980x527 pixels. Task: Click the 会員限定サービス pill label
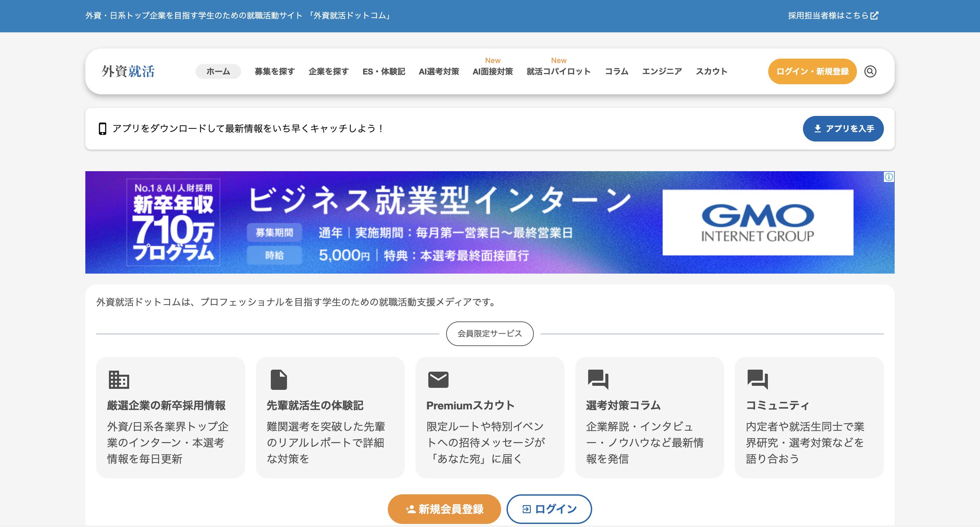(x=490, y=334)
